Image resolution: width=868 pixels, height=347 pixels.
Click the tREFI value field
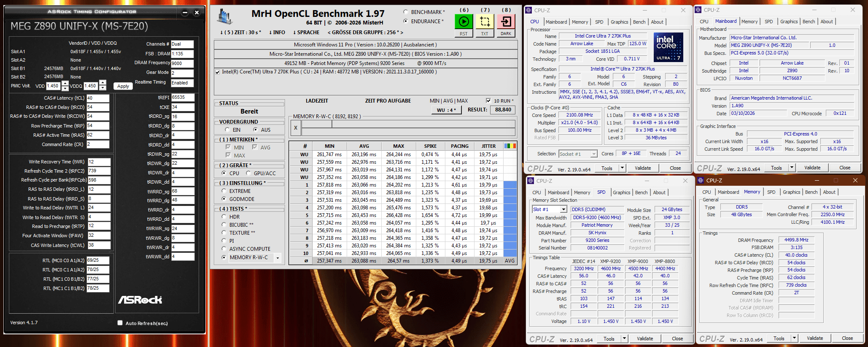[x=183, y=98]
